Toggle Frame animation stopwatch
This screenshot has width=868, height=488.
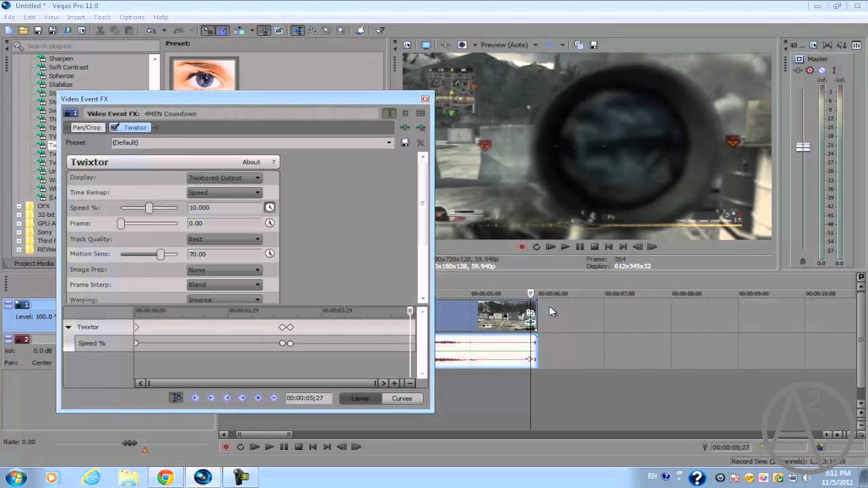tap(269, 223)
